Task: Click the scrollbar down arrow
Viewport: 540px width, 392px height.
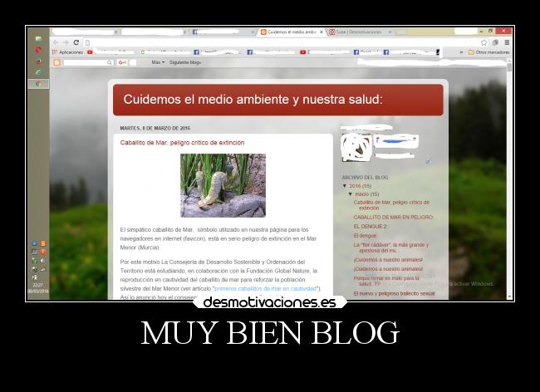Action: pos(509,296)
